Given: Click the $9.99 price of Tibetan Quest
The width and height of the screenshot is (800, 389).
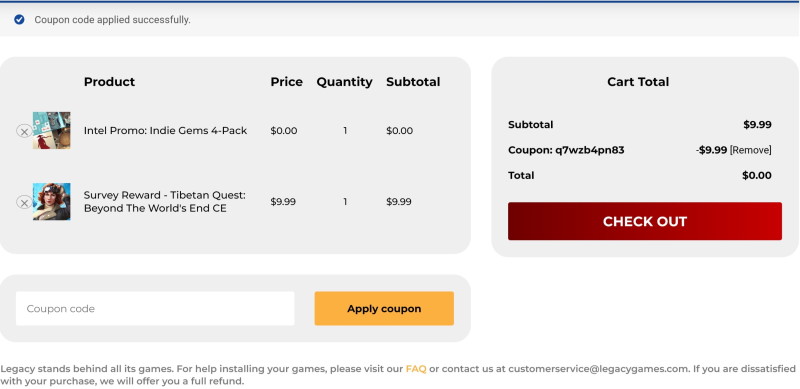Looking at the screenshot, I should (283, 202).
